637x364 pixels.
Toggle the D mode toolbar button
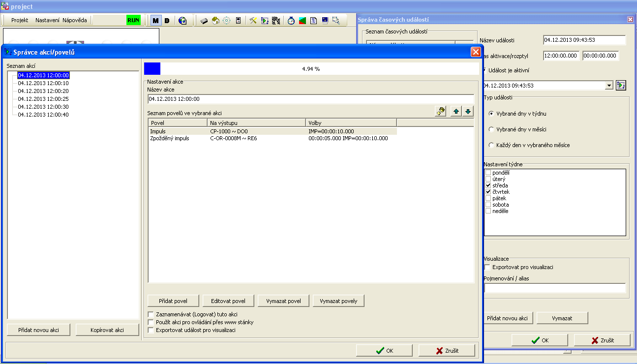click(x=167, y=21)
